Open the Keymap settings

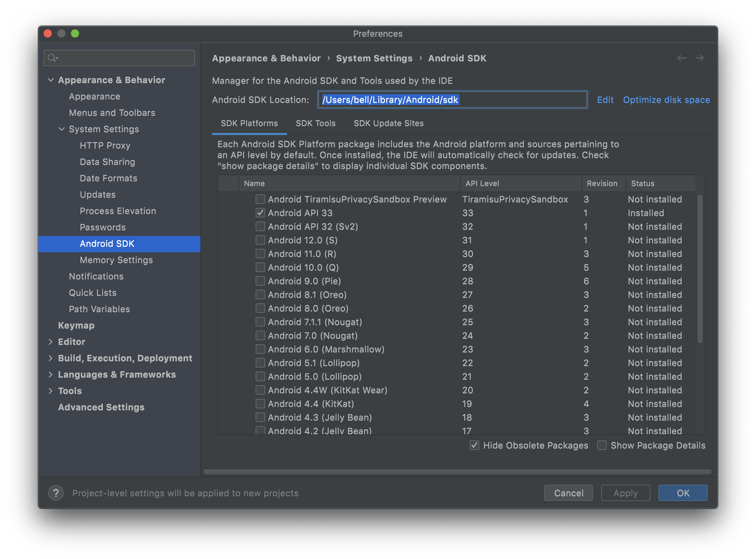tap(76, 326)
